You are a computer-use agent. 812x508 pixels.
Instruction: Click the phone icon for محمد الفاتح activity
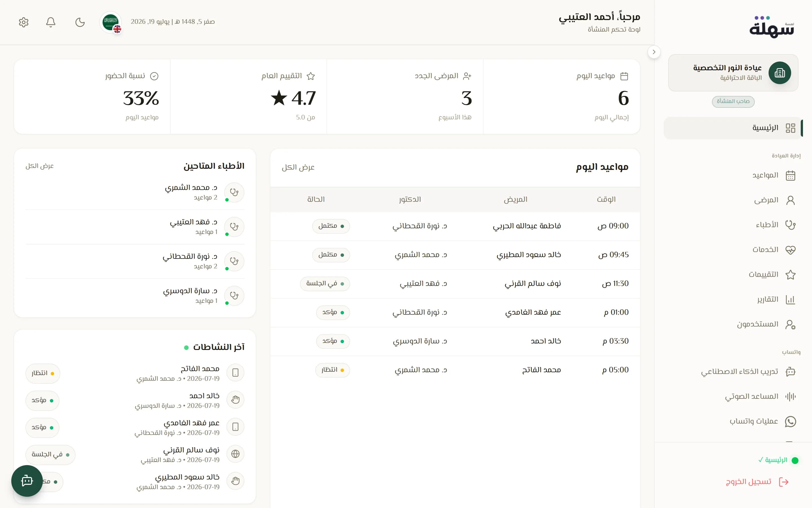click(x=235, y=373)
